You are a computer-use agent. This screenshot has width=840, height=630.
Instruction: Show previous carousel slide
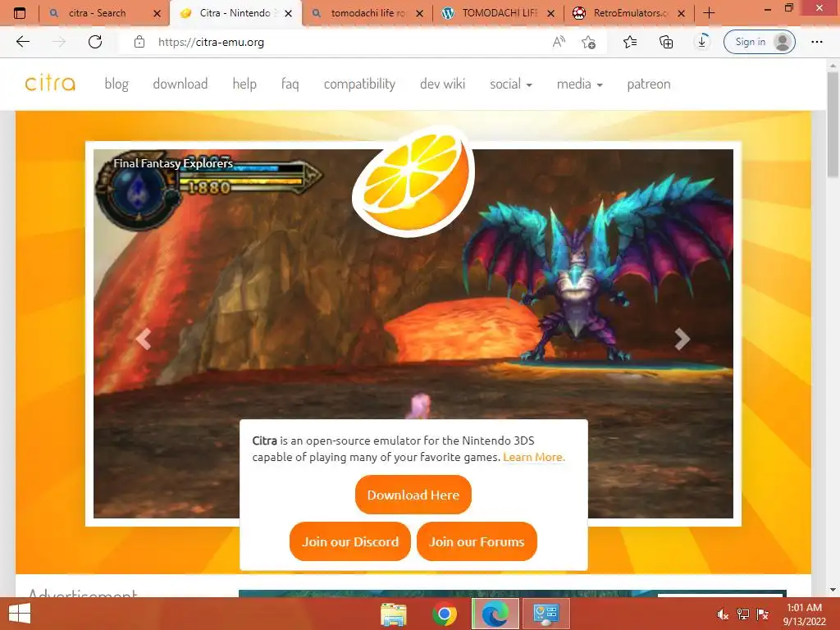pos(143,339)
